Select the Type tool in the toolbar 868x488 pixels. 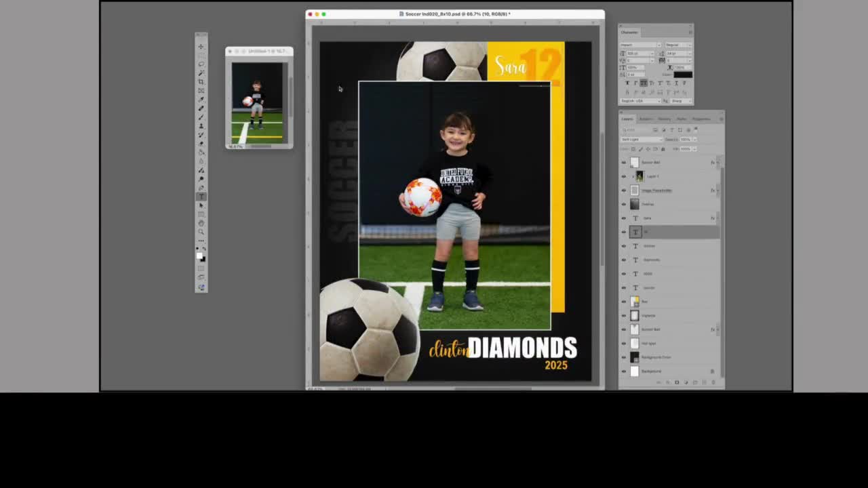pyautogui.click(x=201, y=197)
